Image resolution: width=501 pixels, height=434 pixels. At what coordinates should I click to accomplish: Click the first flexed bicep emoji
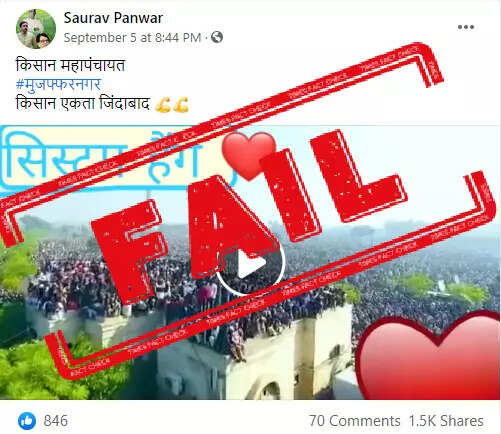163,105
